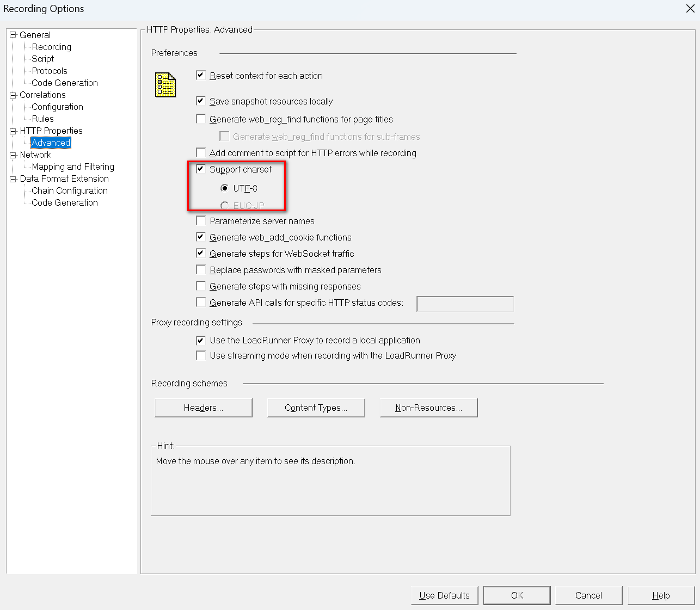Screen dimensions: 700x610
Task: Confirm with the OK button
Action: pos(517,595)
